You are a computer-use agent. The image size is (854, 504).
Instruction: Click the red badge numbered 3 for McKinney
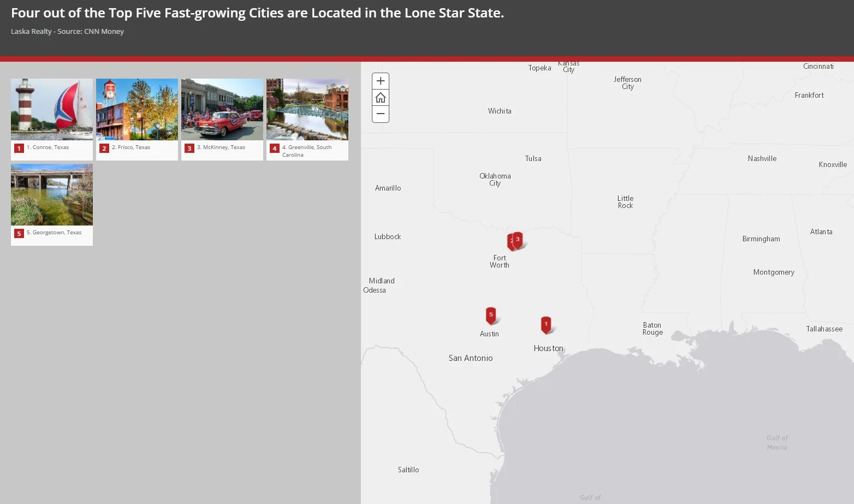pos(189,148)
